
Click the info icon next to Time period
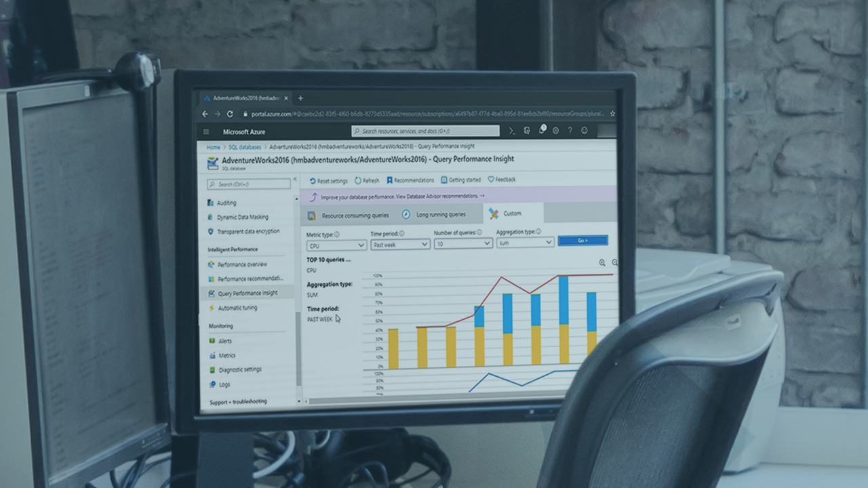[x=401, y=234]
